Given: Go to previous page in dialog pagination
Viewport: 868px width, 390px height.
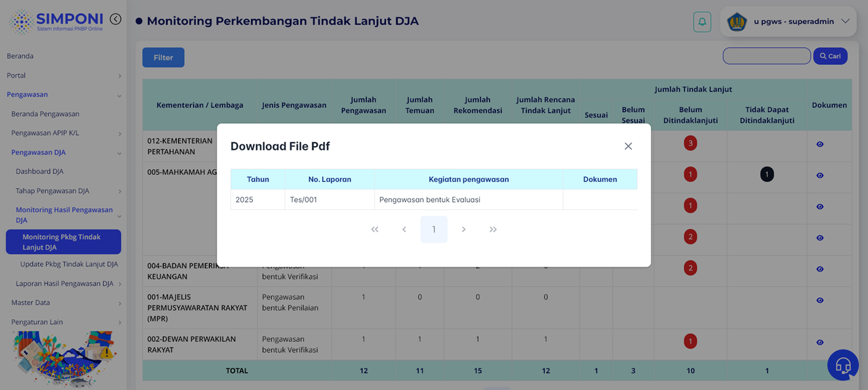Looking at the screenshot, I should [404, 229].
